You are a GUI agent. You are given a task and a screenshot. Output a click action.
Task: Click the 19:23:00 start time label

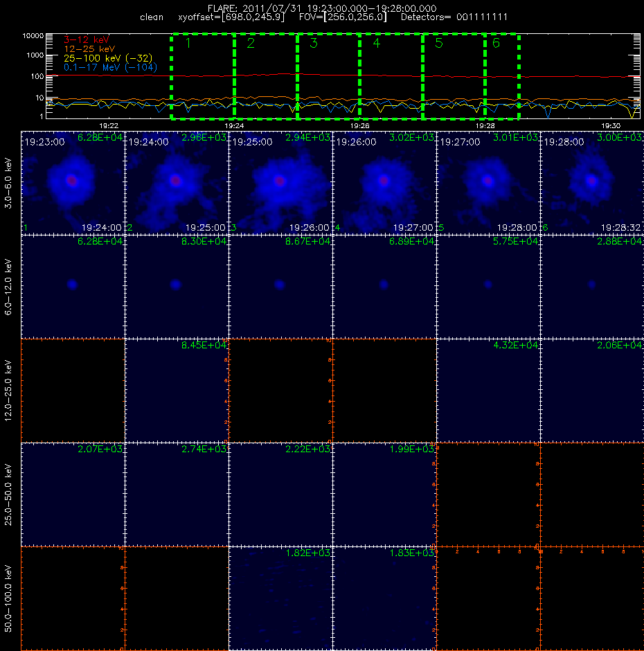coord(44,143)
